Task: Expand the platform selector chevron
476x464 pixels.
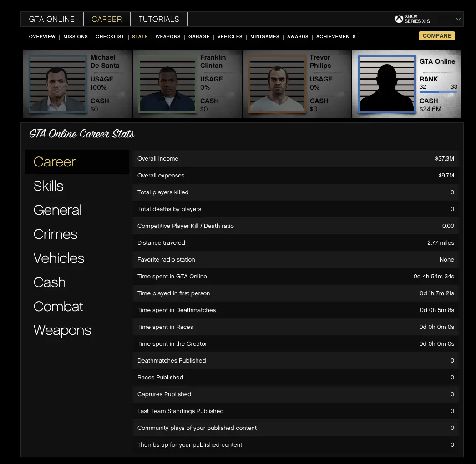Action: pyautogui.click(x=458, y=19)
